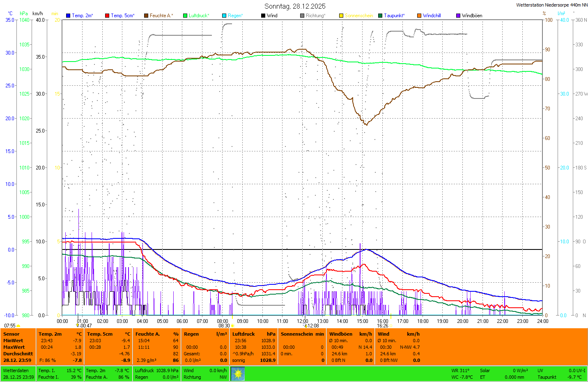Click the cyan Regen legend square
The image size is (588, 382).
[x=224, y=16]
